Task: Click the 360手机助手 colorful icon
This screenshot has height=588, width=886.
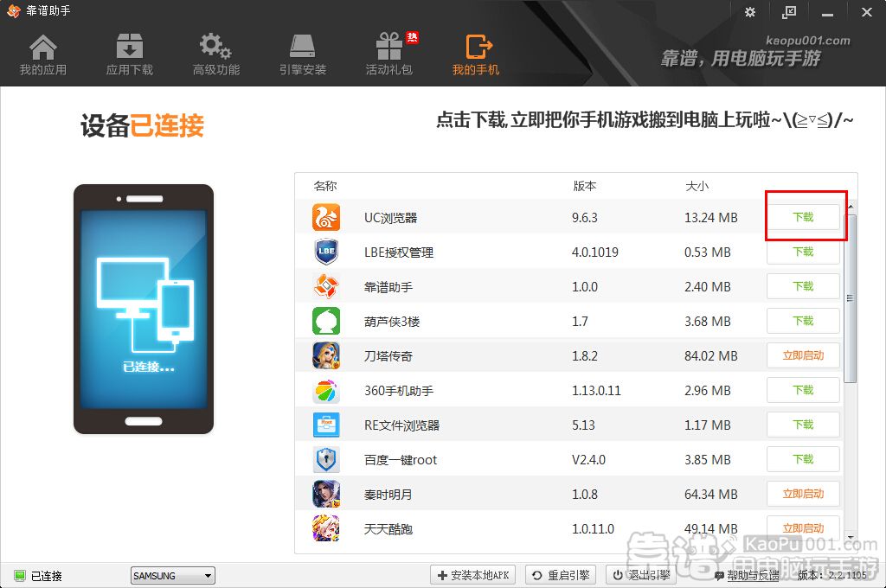Action: (326, 390)
